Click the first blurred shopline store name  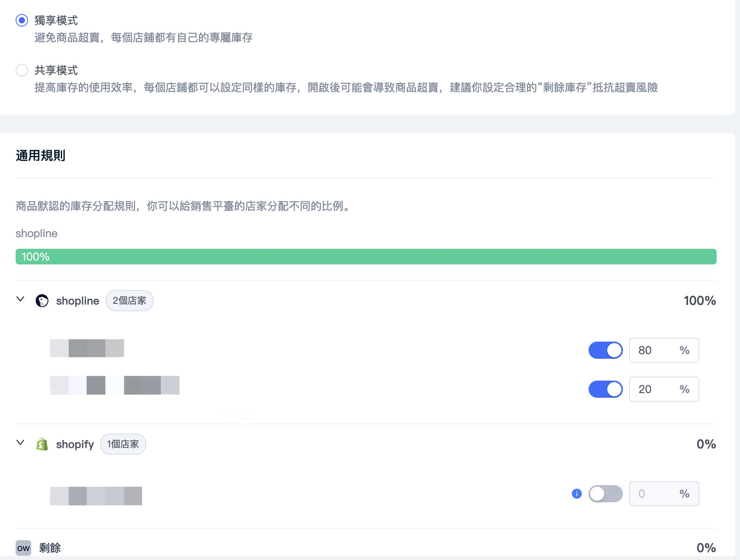87,348
